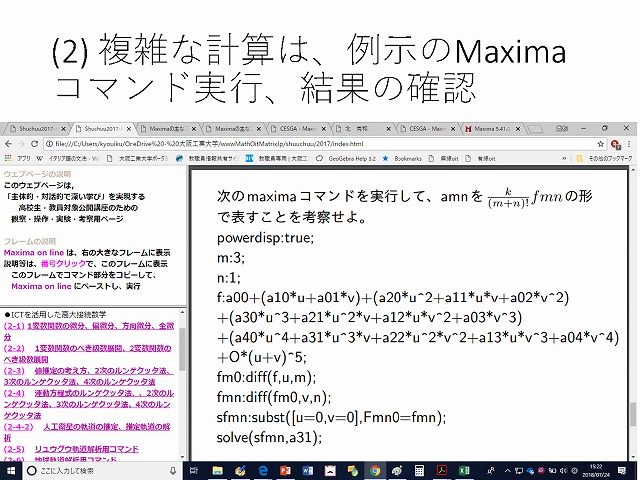Open the GeoGebra Help 3.2 bookmark
The width and height of the screenshot is (640, 480).
point(346,158)
